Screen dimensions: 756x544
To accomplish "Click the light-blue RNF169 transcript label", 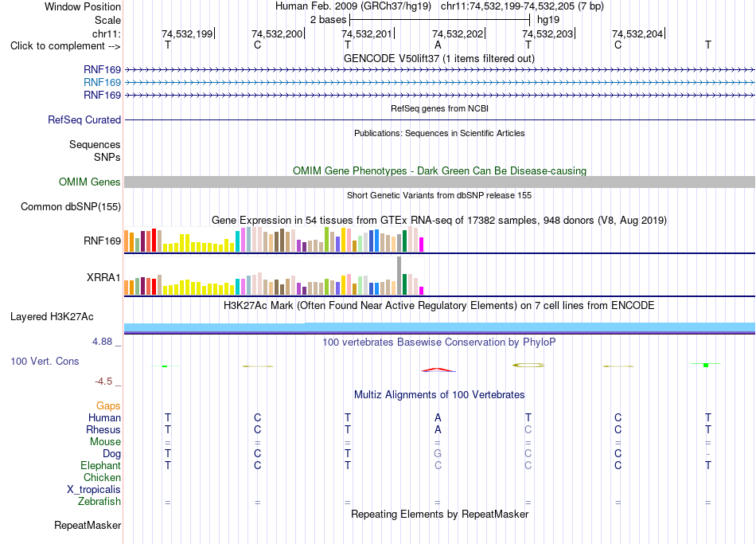I will tap(102, 83).
